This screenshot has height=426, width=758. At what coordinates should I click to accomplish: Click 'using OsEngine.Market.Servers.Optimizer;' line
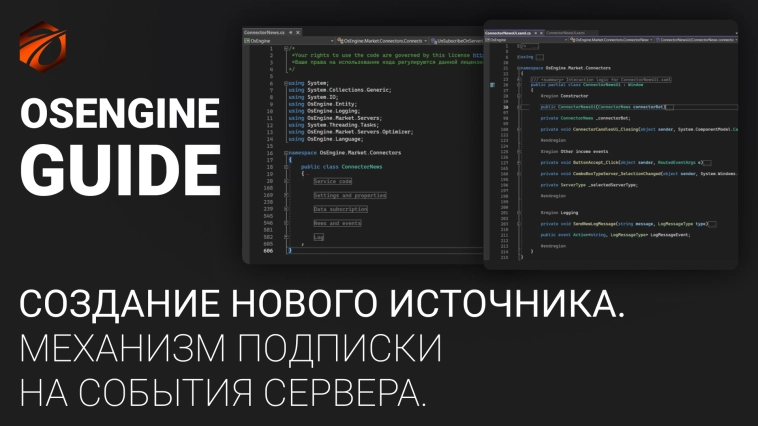click(351, 132)
